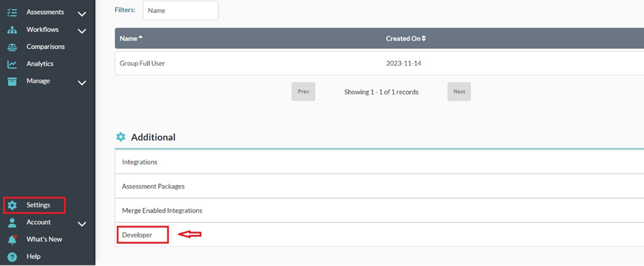Click the What's New bell icon
Image resolution: width=644 pixels, height=266 pixels.
(x=12, y=239)
